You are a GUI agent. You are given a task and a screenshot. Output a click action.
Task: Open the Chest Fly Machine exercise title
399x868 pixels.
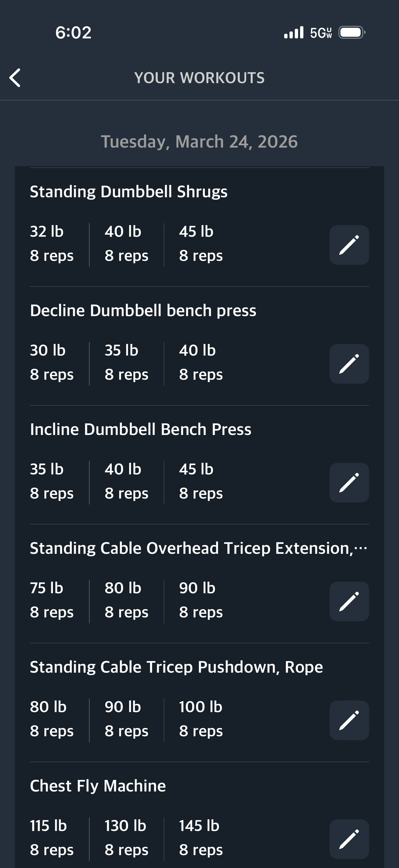(98, 786)
